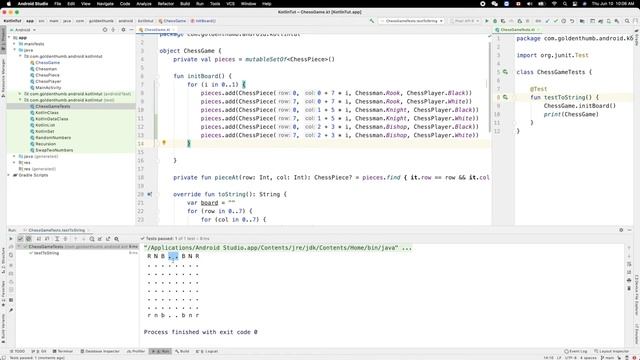Click the magnifier icon in Run toolbar

click(116, 239)
